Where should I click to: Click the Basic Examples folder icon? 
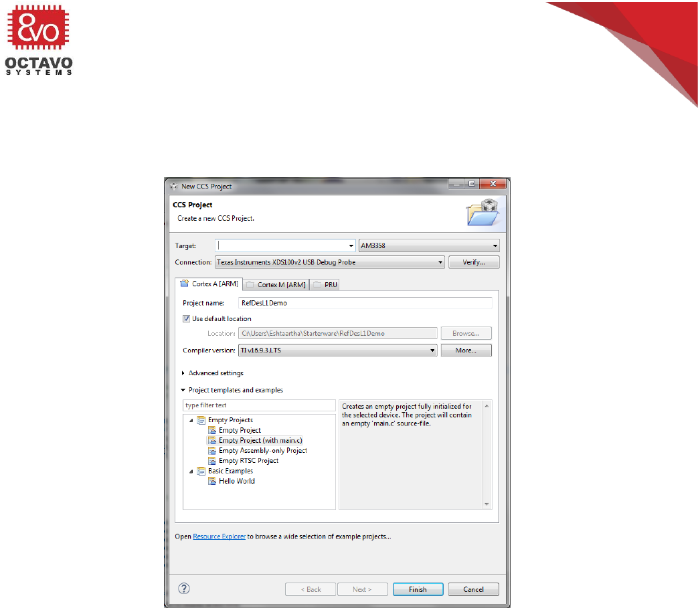pos(201,471)
